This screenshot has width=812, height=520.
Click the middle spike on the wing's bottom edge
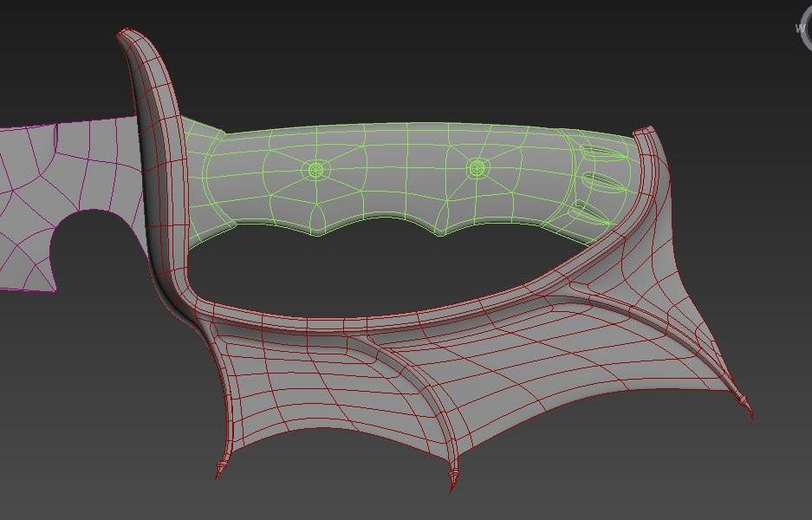pyautogui.click(x=451, y=481)
